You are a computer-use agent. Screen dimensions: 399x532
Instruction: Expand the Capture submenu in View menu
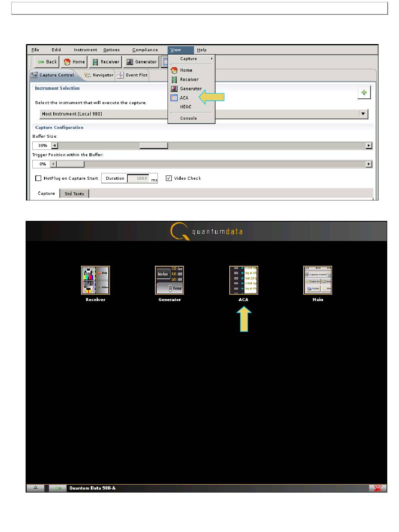[191, 59]
